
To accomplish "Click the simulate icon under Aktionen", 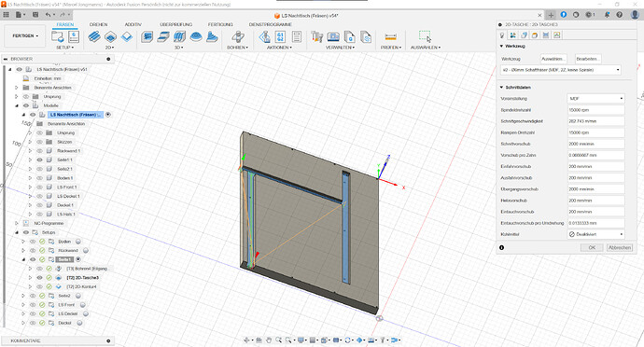I will [x=264, y=37].
